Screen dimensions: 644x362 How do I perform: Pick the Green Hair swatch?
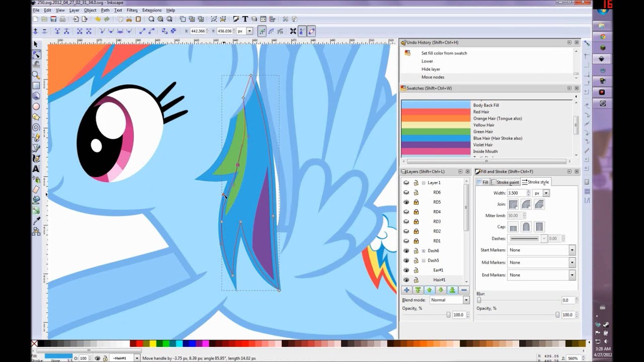[436, 132]
